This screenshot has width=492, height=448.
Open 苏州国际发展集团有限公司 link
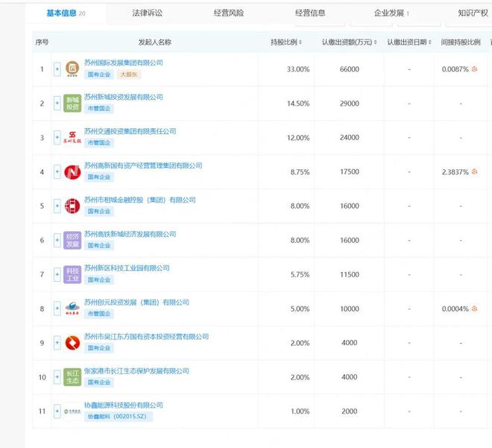pyautogui.click(x=123, y=63)
